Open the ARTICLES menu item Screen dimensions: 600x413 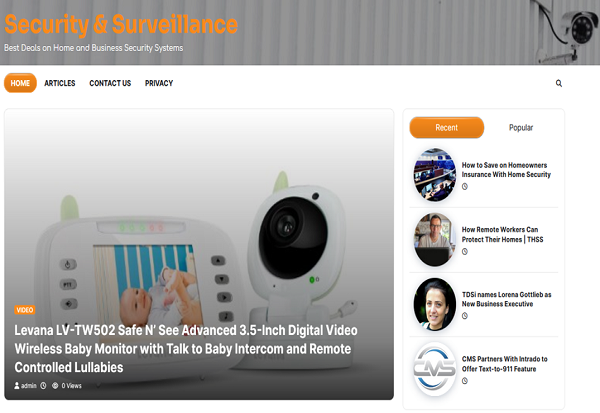coord(60,83)
